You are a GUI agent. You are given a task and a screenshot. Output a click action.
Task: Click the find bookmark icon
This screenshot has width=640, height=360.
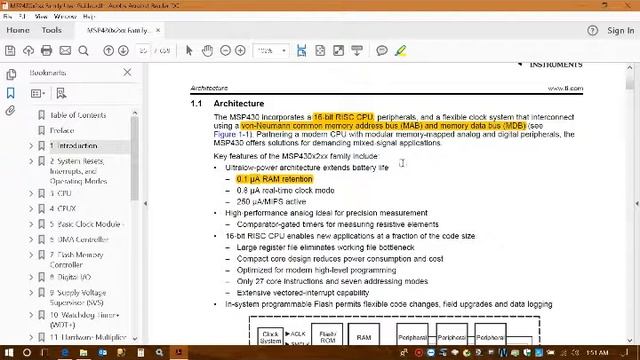point(61,93)
